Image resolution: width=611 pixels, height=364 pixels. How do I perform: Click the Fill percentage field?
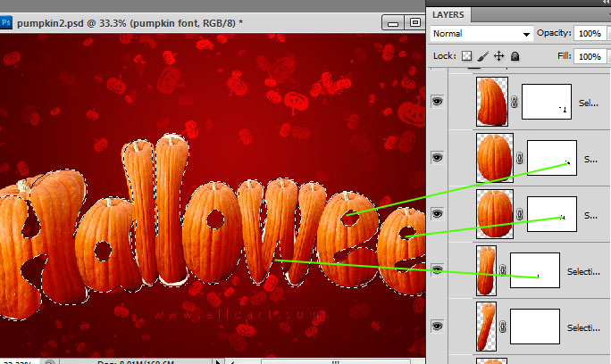tap(588, 56)
